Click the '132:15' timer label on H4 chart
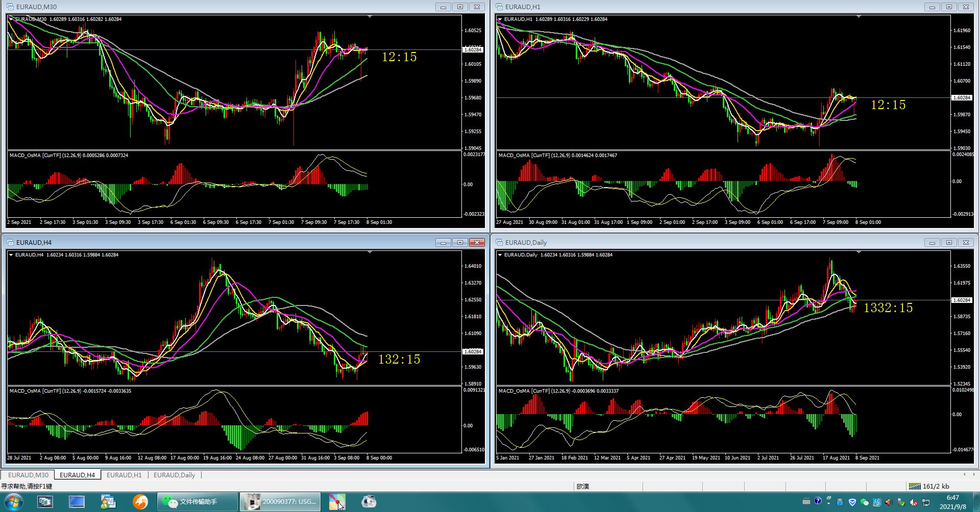The width and height of the screenshot is (980, 512). (399, 360)
